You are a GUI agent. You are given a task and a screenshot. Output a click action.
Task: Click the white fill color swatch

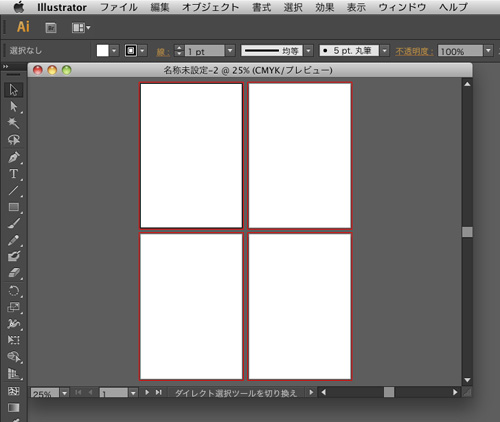(102, 51)
